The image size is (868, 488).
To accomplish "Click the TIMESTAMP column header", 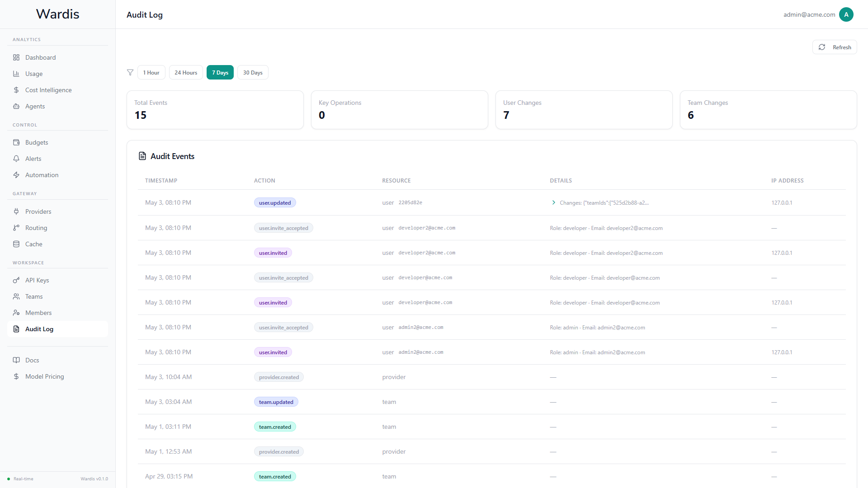I will (x=161, y=180).
